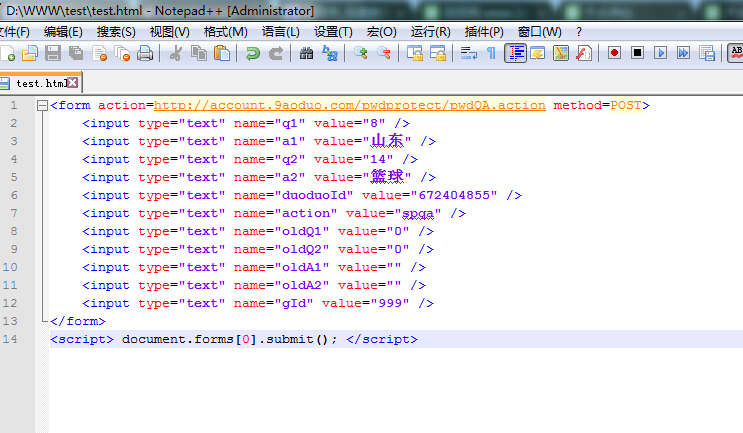This screenshot has height=433, width=743.
Task: Toggle synchronize horizontal scrolling icon
Action: point(437,53)
